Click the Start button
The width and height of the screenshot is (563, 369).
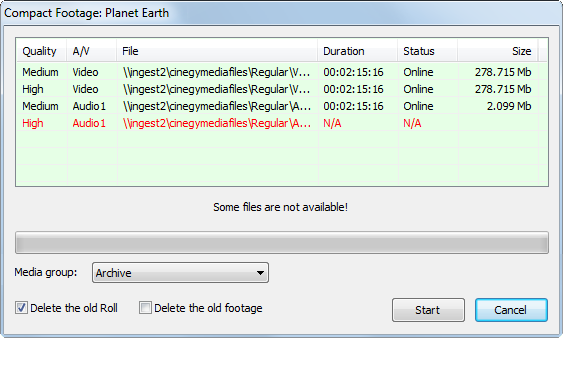(x=428, y=310)
